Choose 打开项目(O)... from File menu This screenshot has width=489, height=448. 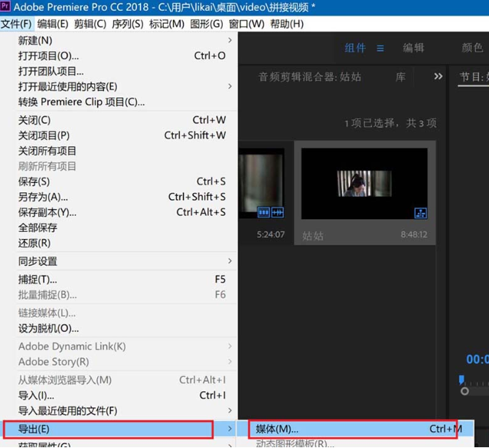[119, 56]
